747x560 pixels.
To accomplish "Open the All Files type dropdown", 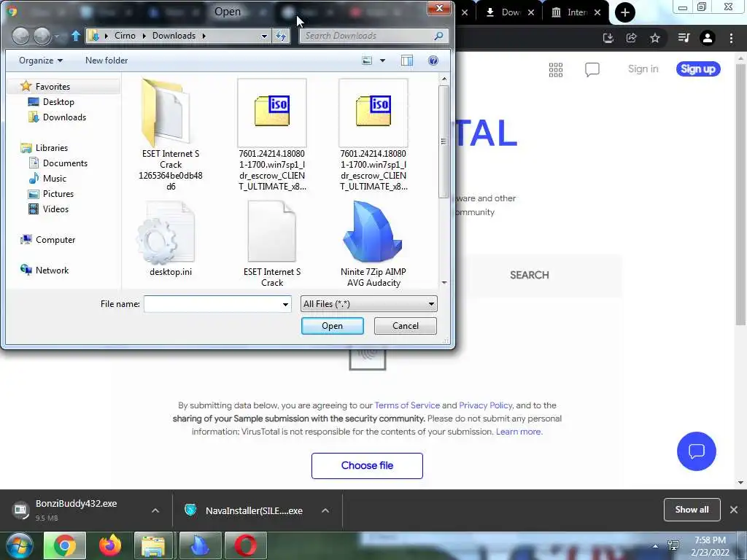I will point(368,304).
